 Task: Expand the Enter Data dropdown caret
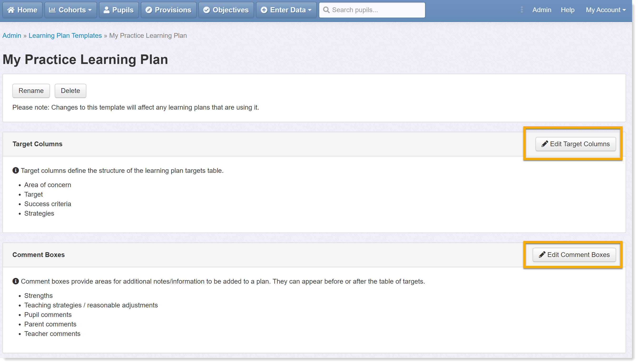click(x=310, y=10)
